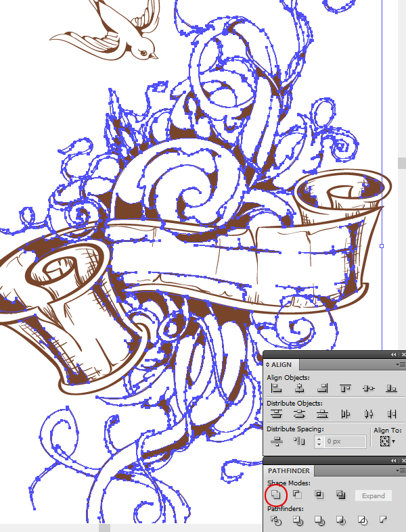The height and width of the screenshot is (532, 406).
Task: Open the Align To dropdown
Action: tap(387, 441)
